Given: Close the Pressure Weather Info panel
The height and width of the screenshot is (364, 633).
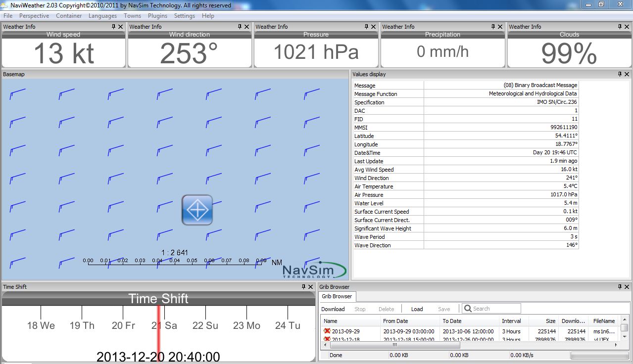Looking at the screenshot, I should point(373,27).
